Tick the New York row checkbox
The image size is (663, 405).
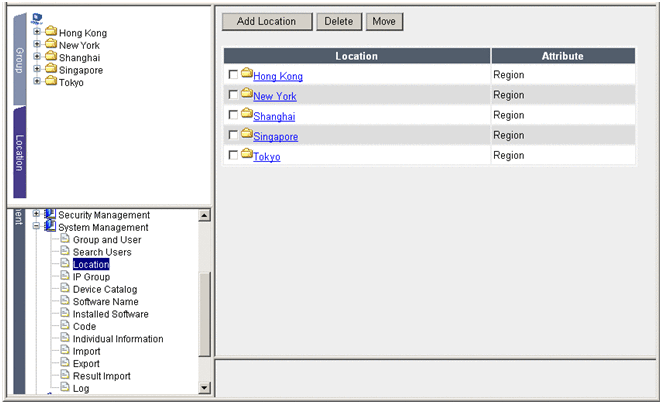tap(233, 95)
